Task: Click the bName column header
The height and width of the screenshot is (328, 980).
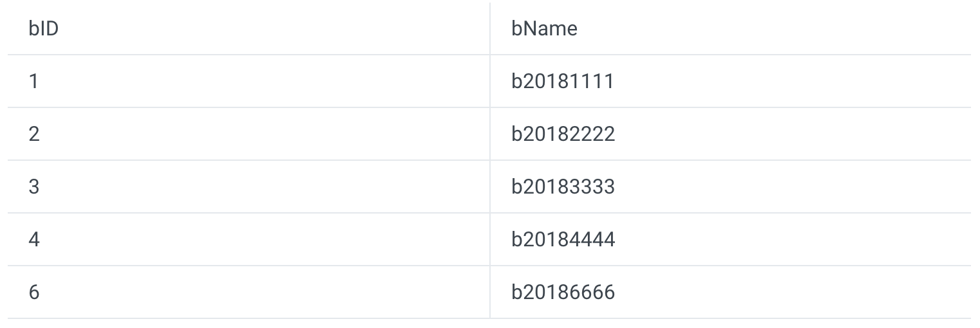Action: coord(544,29)
